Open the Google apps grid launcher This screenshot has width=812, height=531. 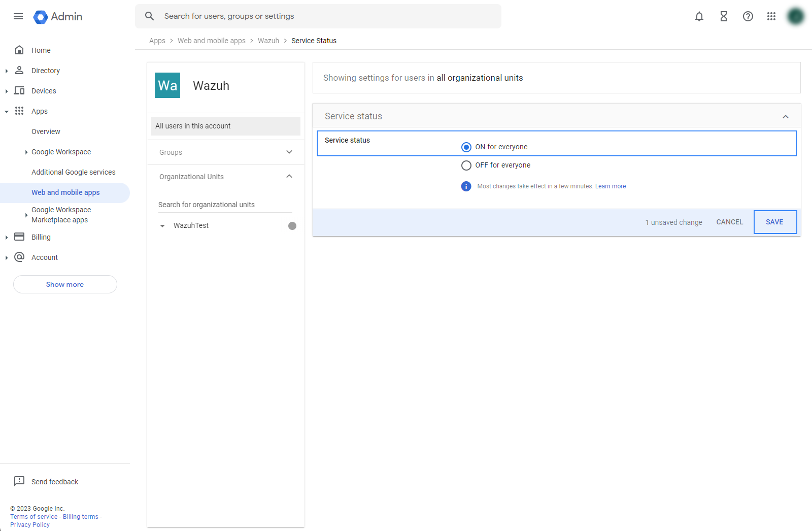[x=771, y=16]
